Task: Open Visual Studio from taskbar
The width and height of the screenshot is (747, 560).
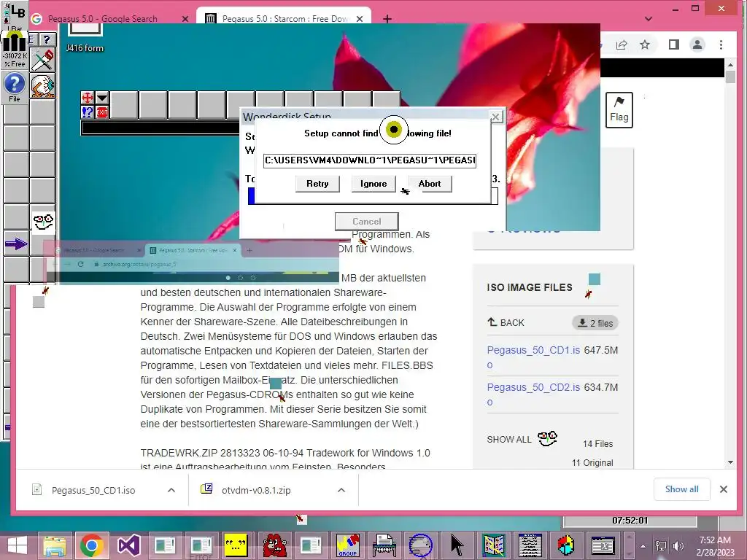Action: pos(128,545)
